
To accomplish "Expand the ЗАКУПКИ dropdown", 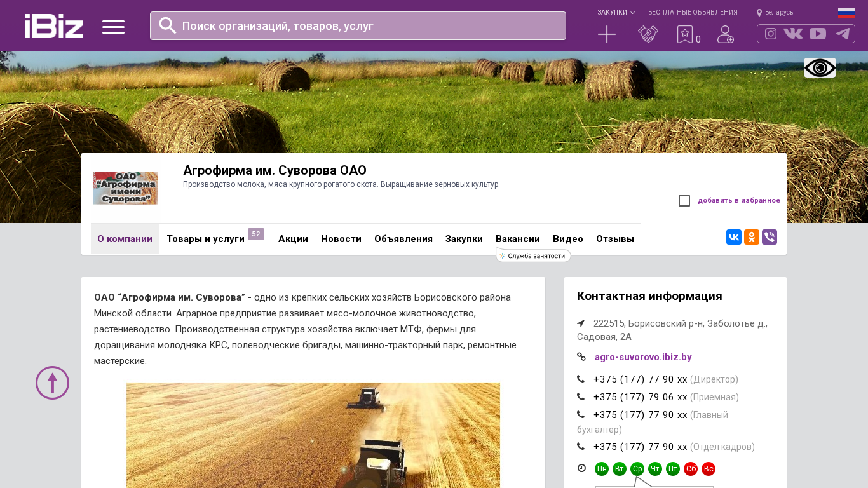I will click(615, 12).
